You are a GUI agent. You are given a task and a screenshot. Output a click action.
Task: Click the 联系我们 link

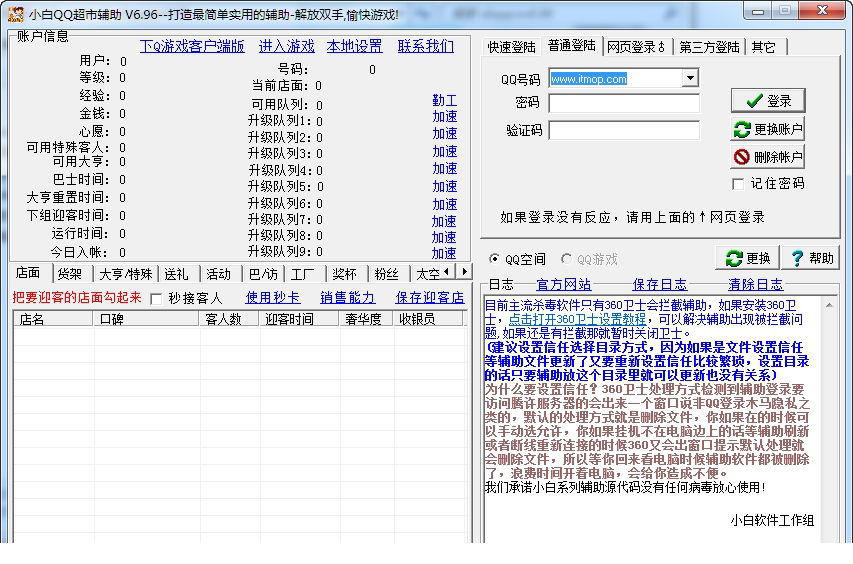tap(425, 46)
